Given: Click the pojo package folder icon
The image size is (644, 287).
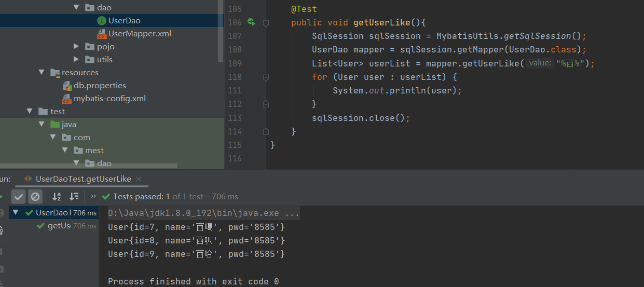Looking at the screenshot, I should coord(90,46).
